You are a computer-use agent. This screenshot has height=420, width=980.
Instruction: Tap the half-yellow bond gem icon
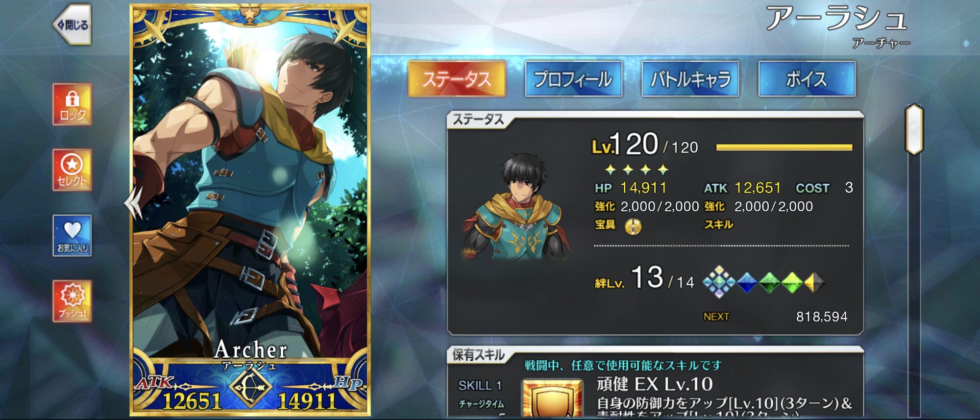(814, 282)
